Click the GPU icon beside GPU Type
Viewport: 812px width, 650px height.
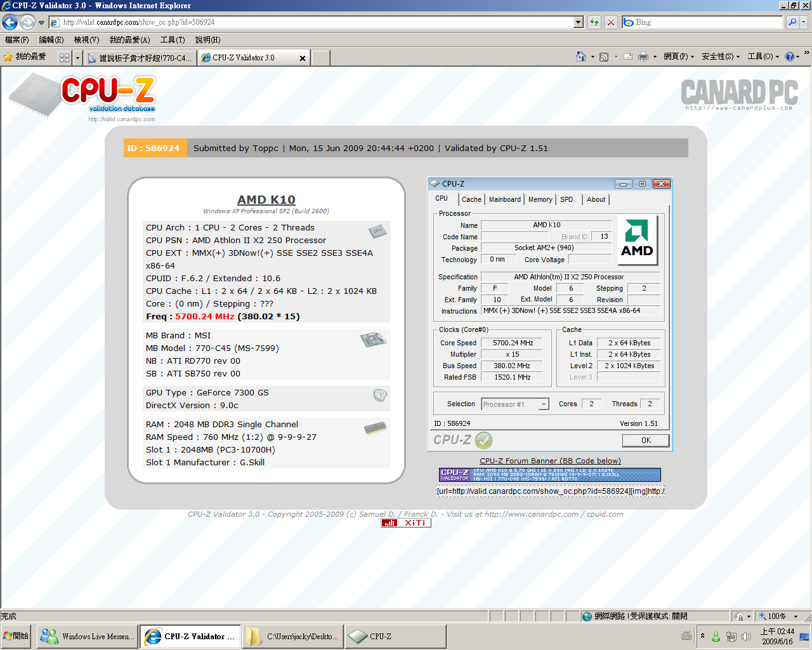pos(379,395)
